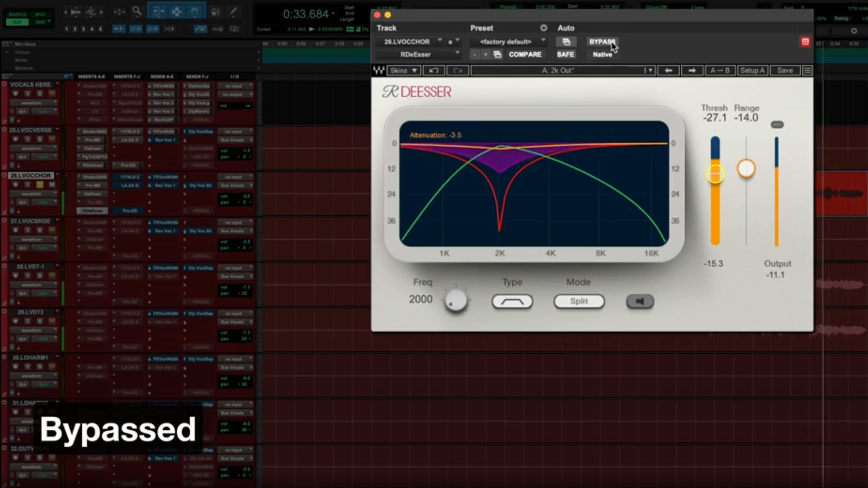Enable Slip edit mode
This screenshot has width=868, height=488.
point(17,22)
